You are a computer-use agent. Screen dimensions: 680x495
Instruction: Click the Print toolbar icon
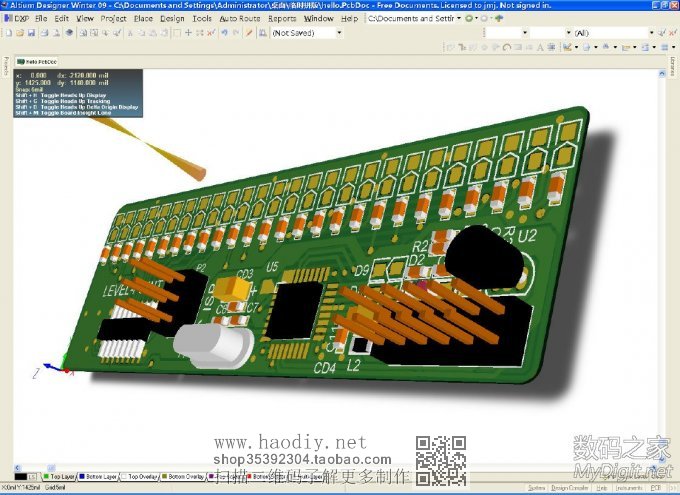tap(42, 33)
